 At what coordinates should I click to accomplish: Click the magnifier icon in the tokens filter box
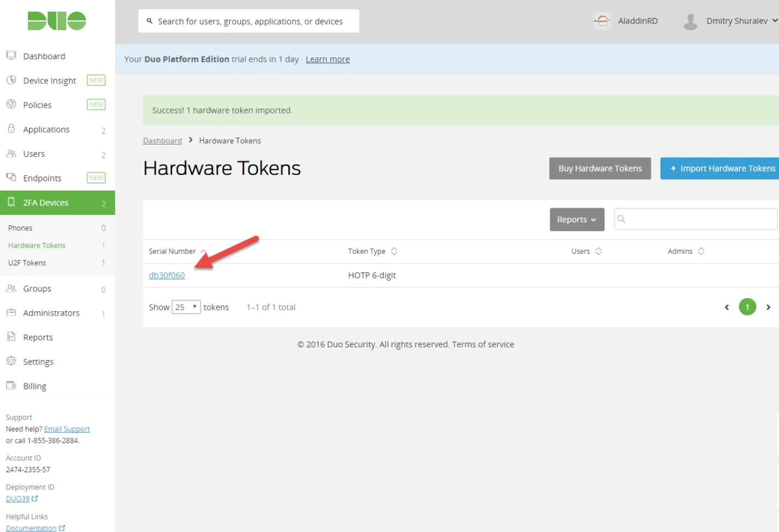[x=621, y=219]
